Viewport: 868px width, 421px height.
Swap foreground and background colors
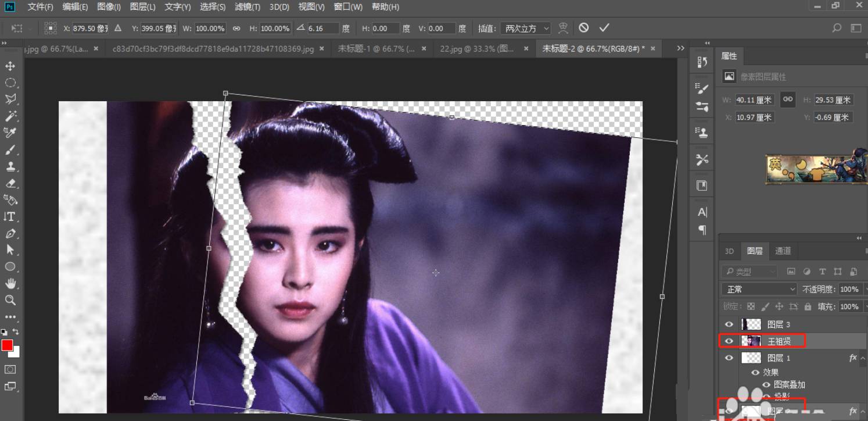[x=16, y=331]
